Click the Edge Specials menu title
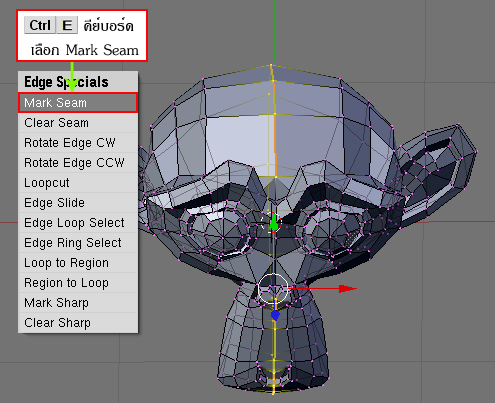 click(66, 82)
